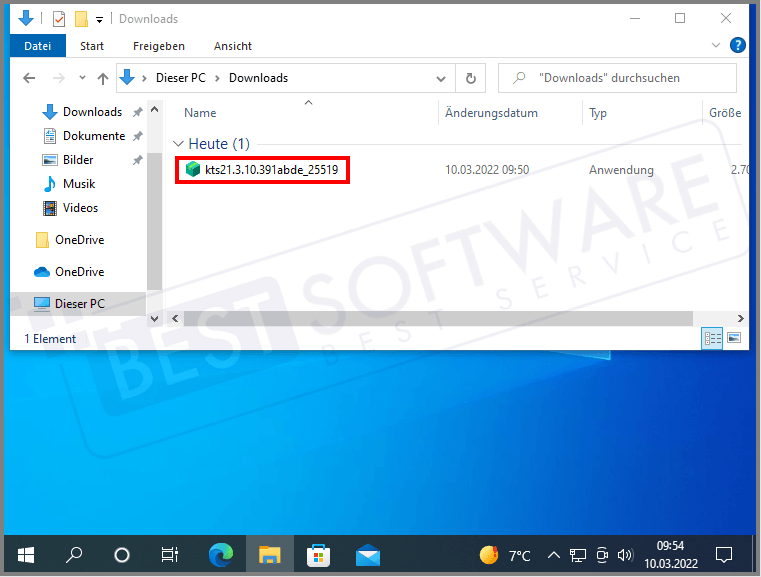
Task: Click the volume speaker tray icon
Action: coord(625,555)
